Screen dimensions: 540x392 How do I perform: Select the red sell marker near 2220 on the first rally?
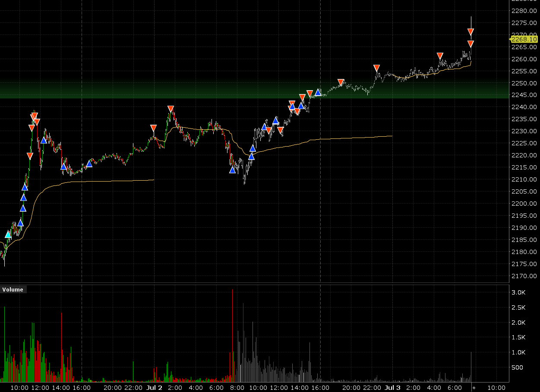click(29, 156)
